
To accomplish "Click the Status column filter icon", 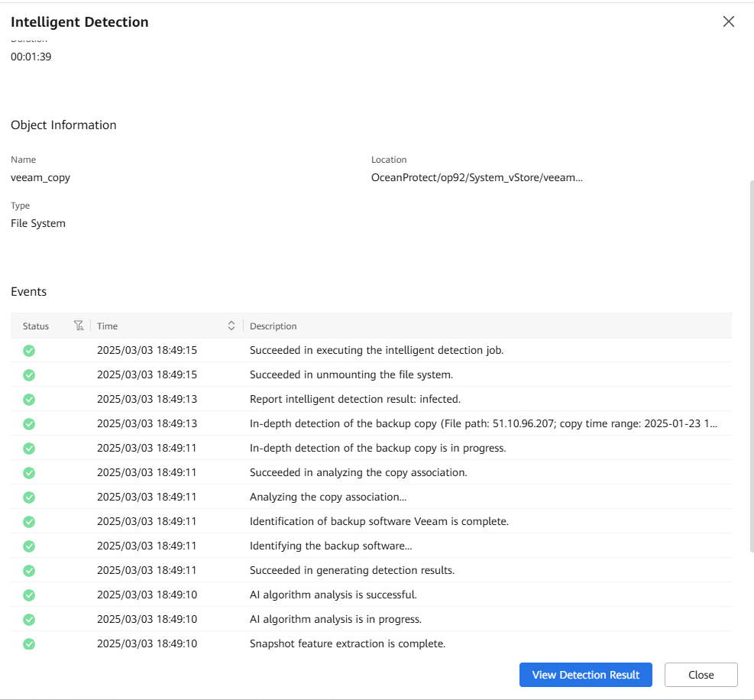I will 79,326.
